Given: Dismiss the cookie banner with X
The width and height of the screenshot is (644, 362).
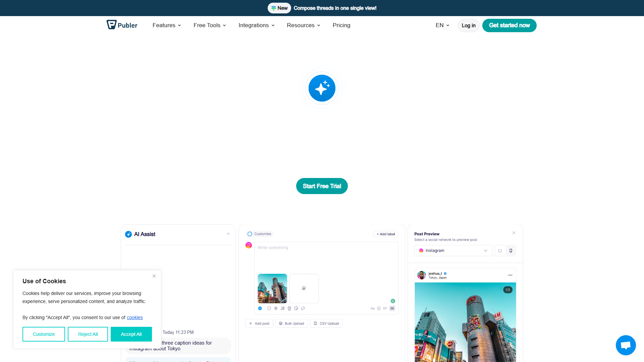Looking at the screenshot, I should [154, 276].
